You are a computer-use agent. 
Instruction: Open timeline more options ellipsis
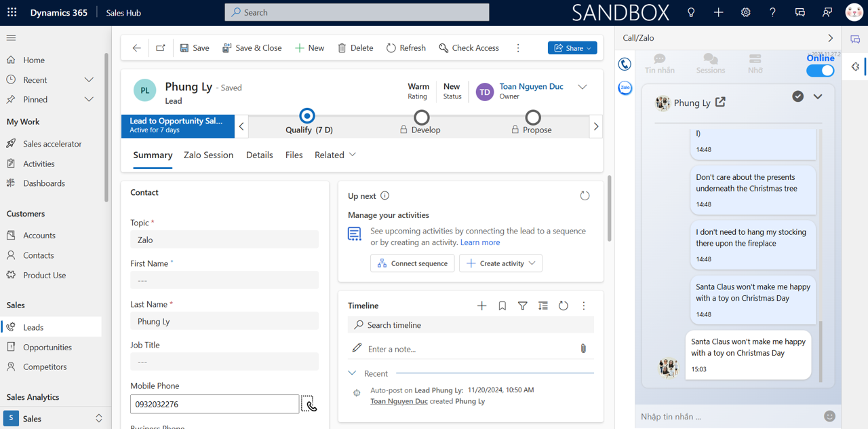(584, 306)
